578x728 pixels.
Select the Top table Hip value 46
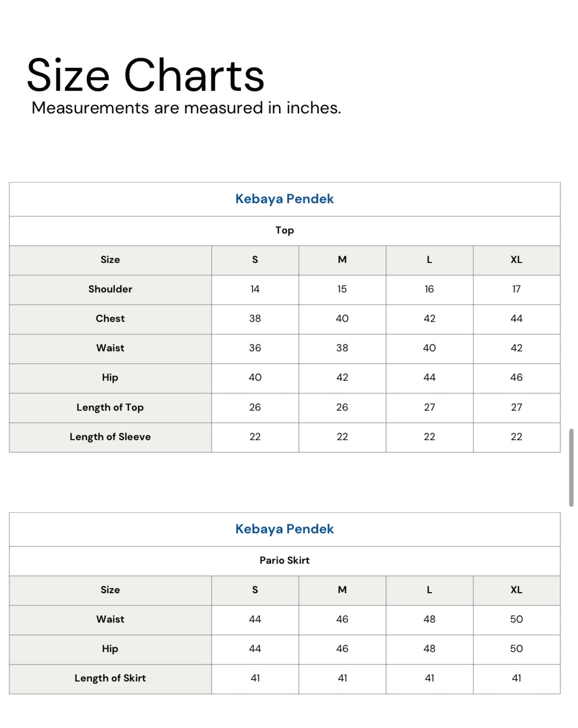[x=516, y=377]
